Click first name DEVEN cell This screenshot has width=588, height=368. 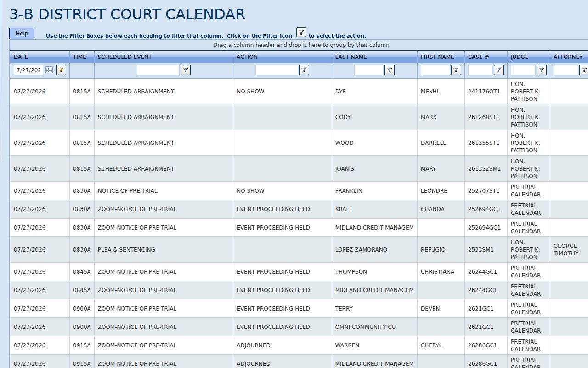pyautogui.click(x=441, y=309)
